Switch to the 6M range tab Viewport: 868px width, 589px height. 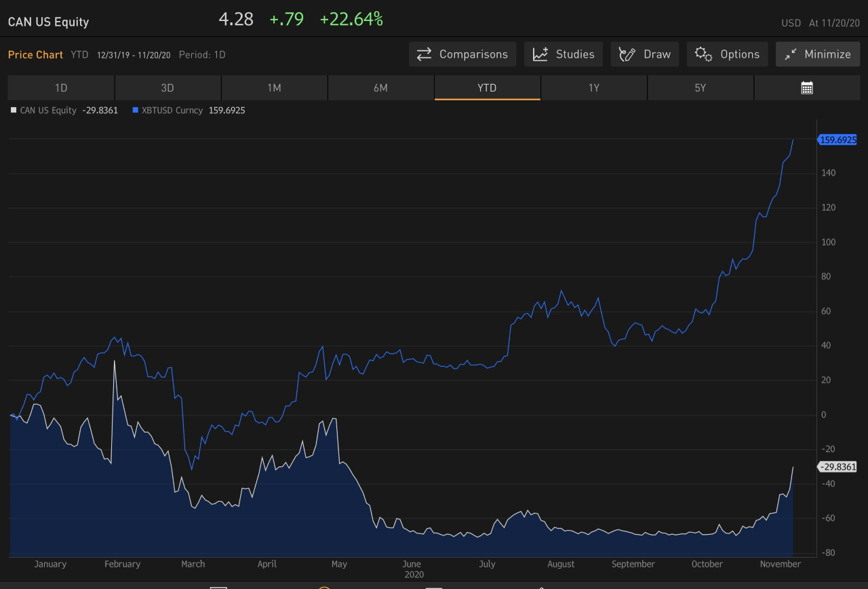click(380, 87)
